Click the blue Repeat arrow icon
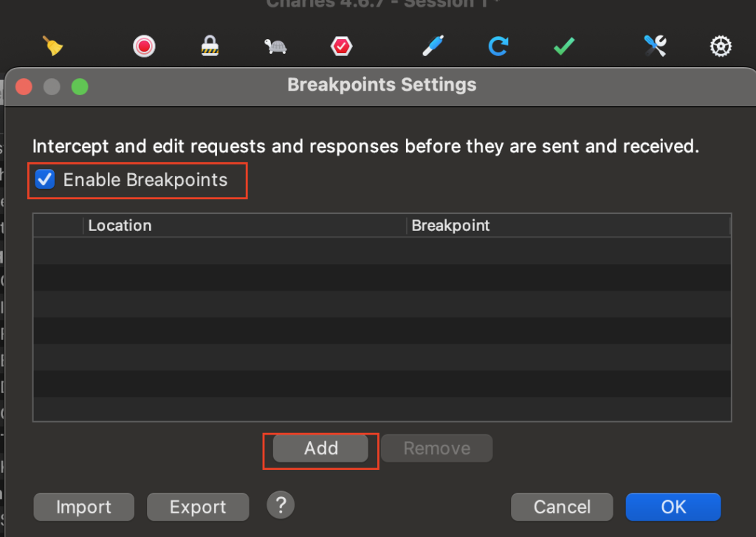756x537 pixels. coord(498,46)
